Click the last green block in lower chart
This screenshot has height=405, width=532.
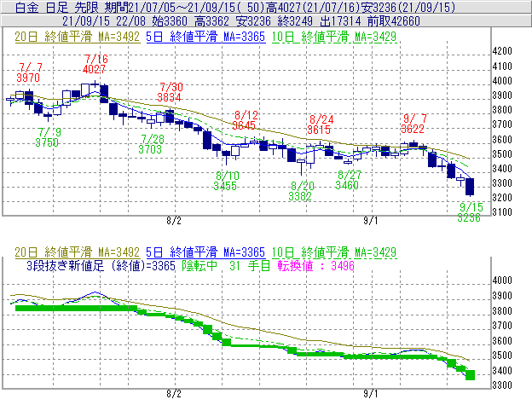pos(470,375)
